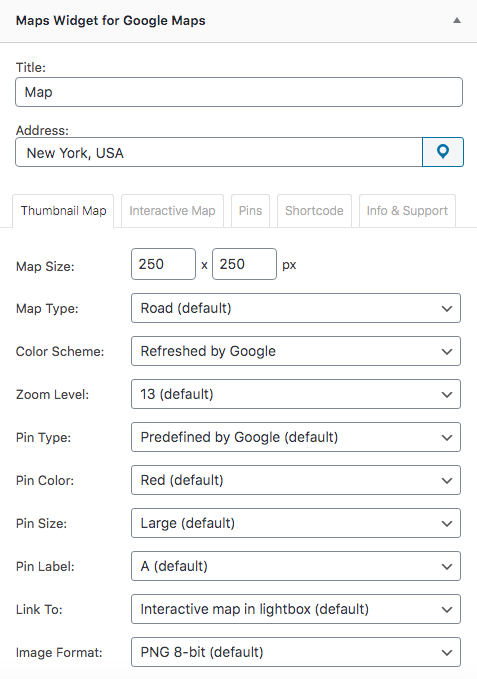
Task: Click the Title input field
Action: pos(239,92)
